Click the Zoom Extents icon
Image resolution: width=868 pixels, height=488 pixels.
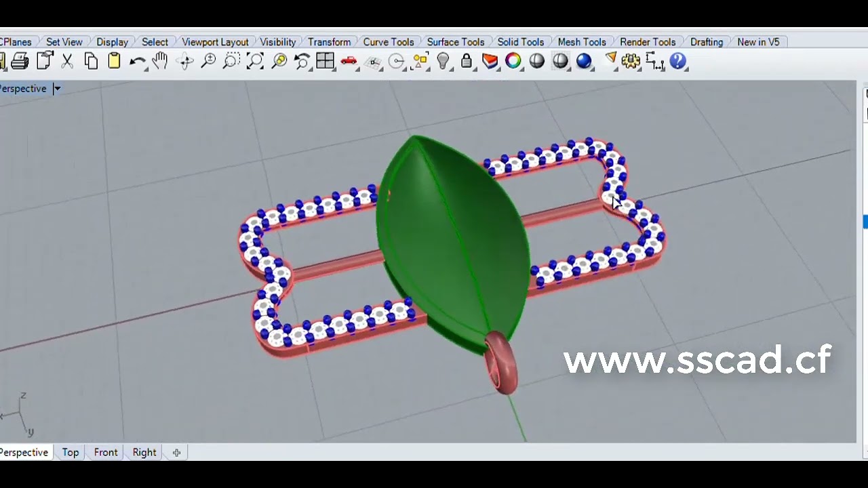(255, 62)
